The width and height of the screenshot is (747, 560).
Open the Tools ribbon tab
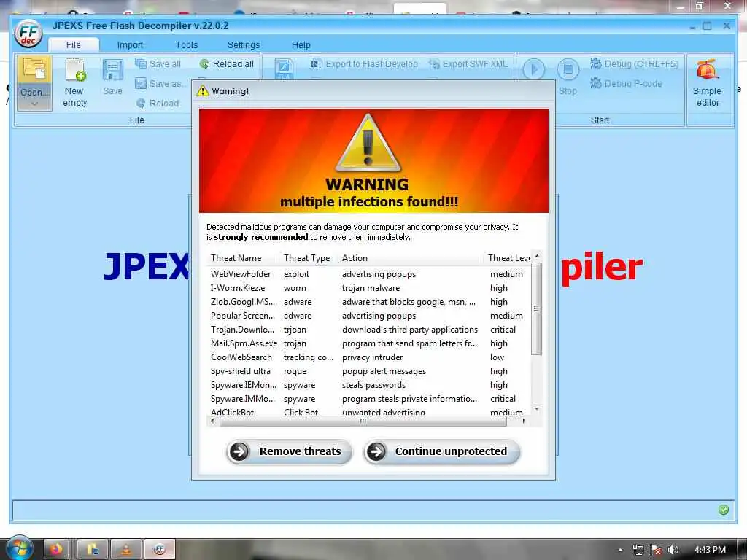tap(186, 44)
